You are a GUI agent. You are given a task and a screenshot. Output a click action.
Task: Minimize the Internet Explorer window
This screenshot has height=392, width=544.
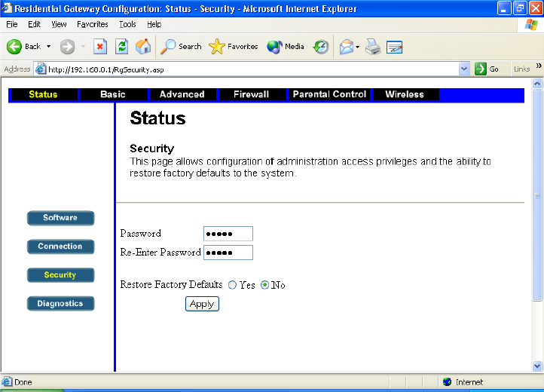point(504,8)
